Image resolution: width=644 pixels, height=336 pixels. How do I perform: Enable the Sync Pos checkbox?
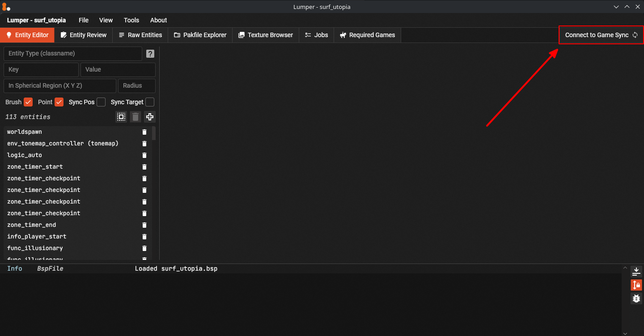click(101, 102)
